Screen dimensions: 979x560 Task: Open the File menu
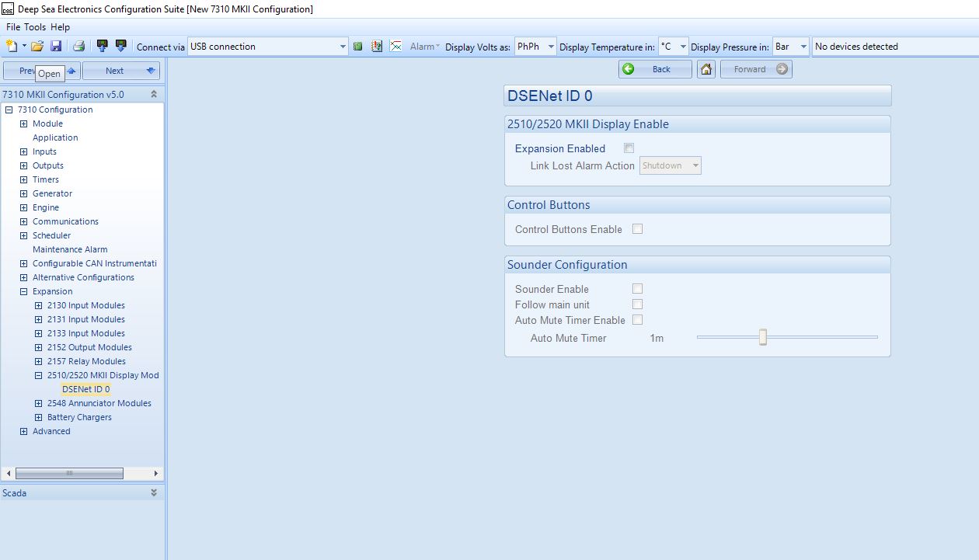[x=13, y=27]
